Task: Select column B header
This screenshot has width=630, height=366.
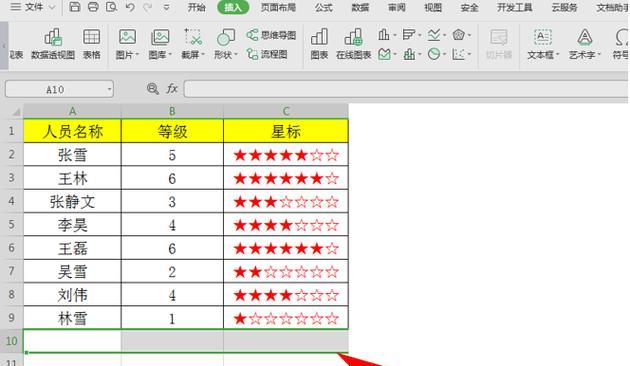Action: coord(172,111)
